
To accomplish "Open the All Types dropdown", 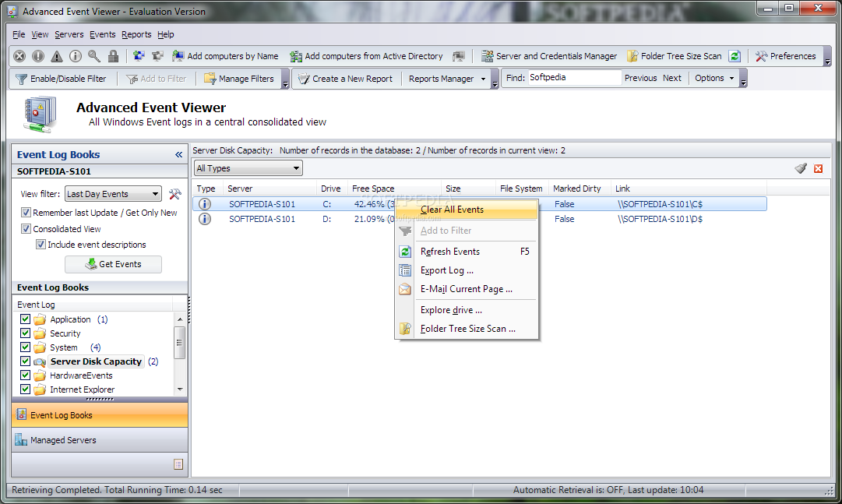I will point(248,168).
